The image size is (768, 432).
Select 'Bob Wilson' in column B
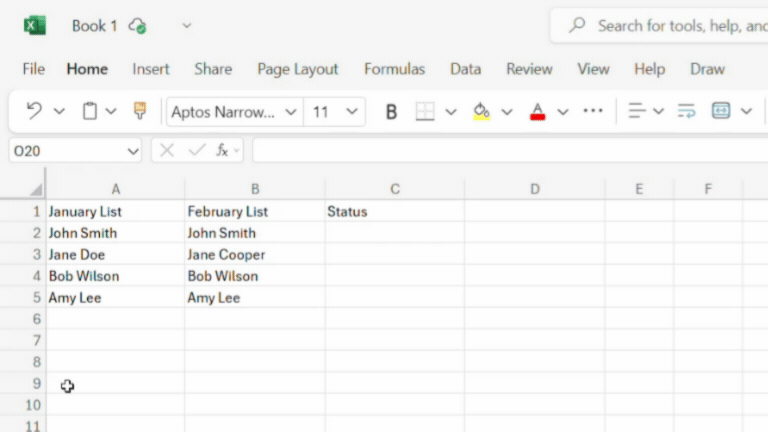point(255,276)
